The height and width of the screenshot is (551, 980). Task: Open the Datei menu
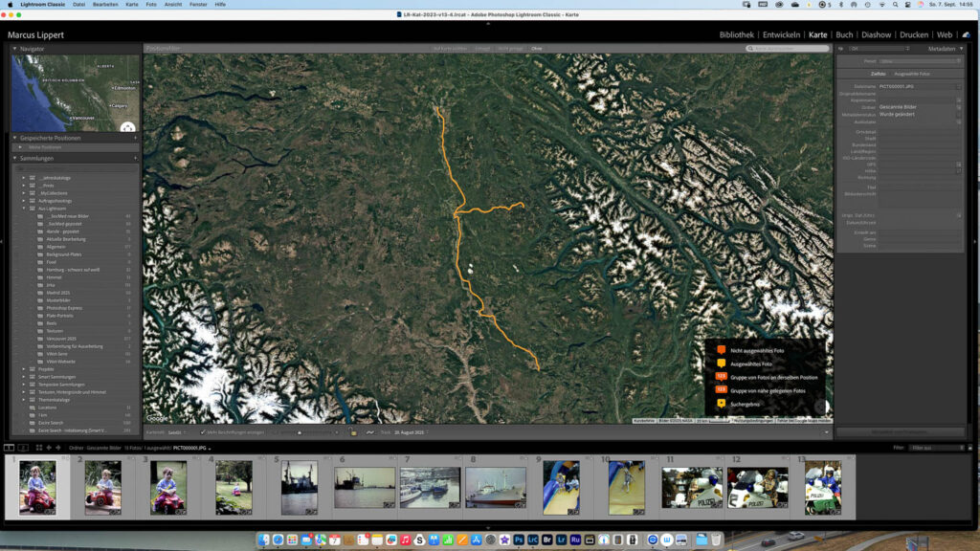(78, 5)
